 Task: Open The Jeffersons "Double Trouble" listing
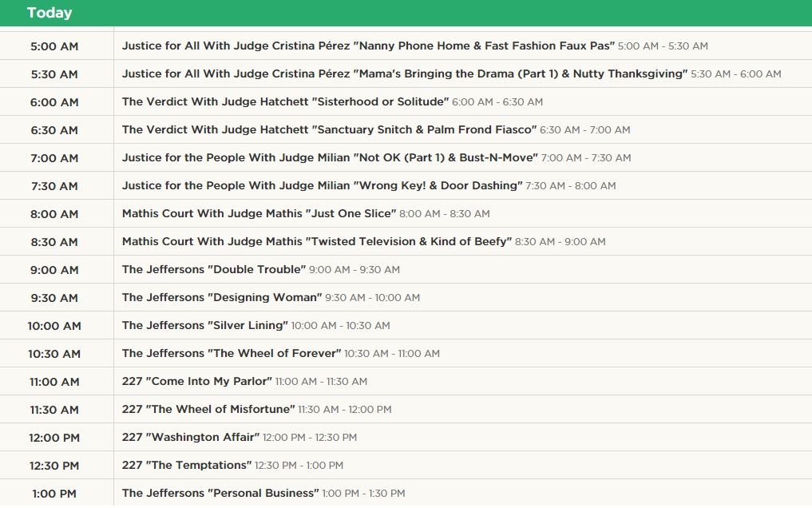tap(214, 269)
